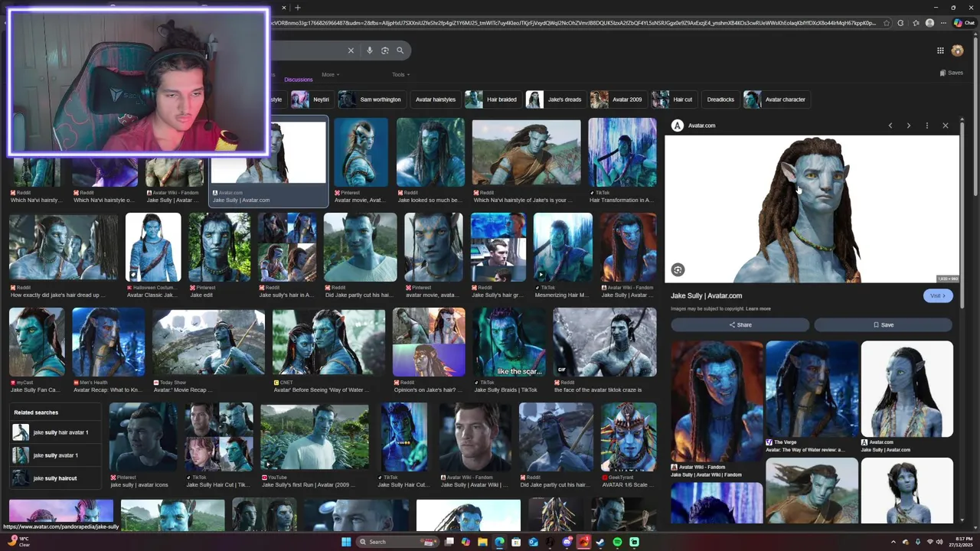This screenshot has height=551, width=980.
Task: Show previous image in preview panel
Action: click(890, 126)
